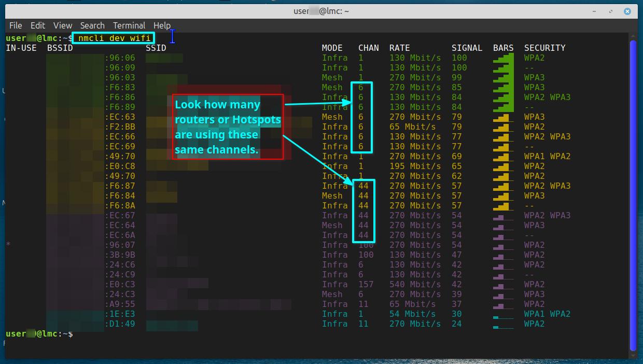Click the BSSID ending ':F2:BB'
Viewport: 643px width, 364px height.
[x=120, y=127]
